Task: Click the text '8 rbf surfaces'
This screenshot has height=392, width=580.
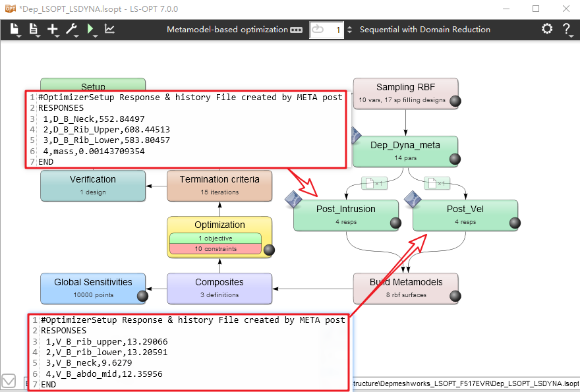Action: [406, 294]
